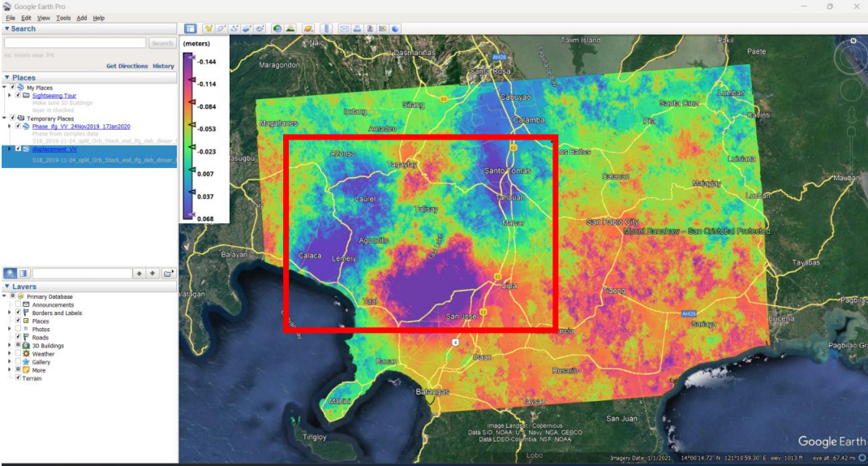Open the View menu
The width and height of the screenshot is (868, 466).
coord(43,18)
